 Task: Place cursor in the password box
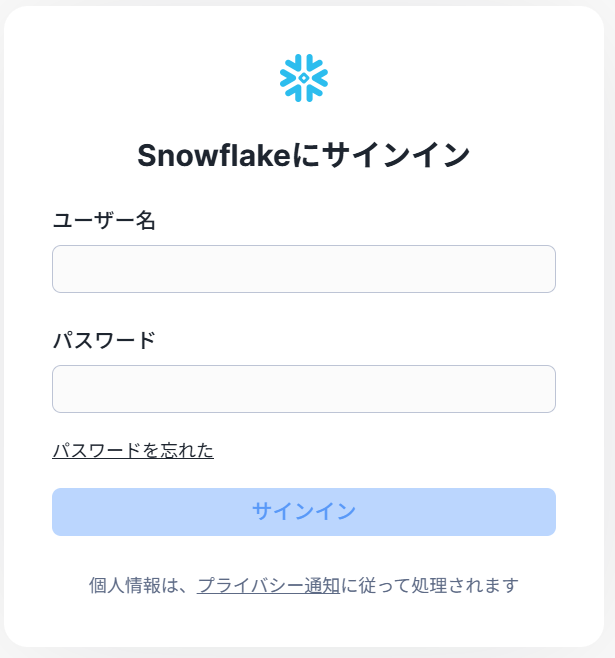coord(304,389)
